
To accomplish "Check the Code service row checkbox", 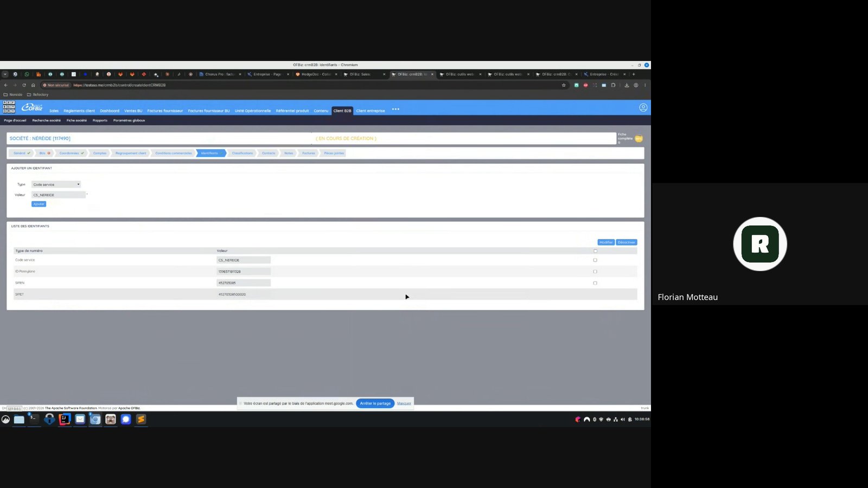I will tap(595, 260).
